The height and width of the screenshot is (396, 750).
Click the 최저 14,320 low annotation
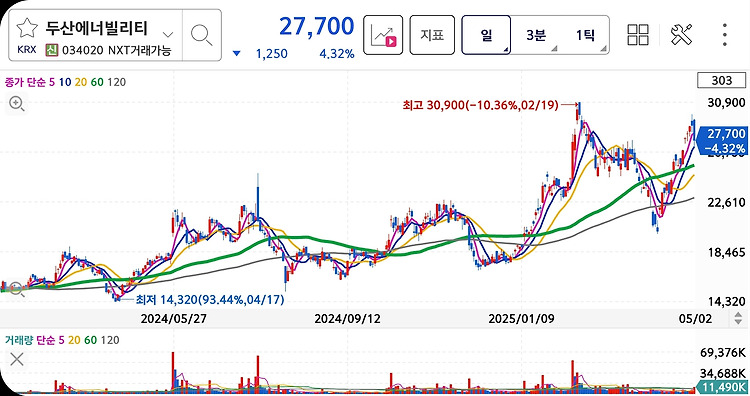210,300
